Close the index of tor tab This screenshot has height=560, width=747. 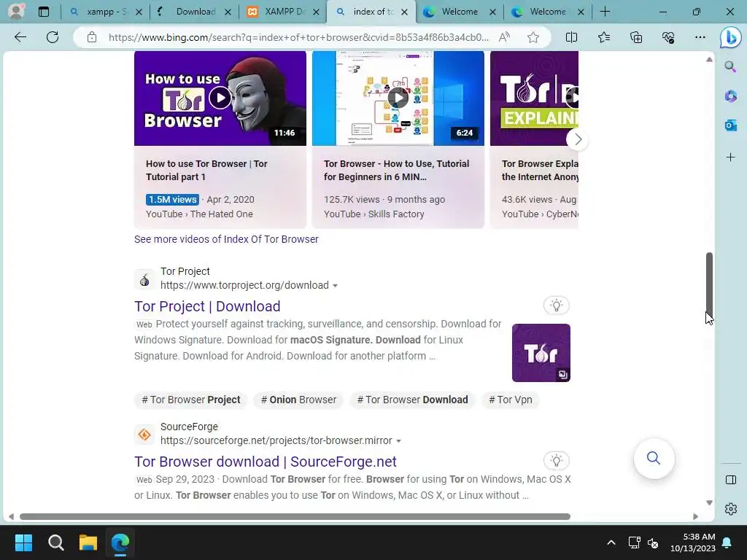[x=404, y=12]
